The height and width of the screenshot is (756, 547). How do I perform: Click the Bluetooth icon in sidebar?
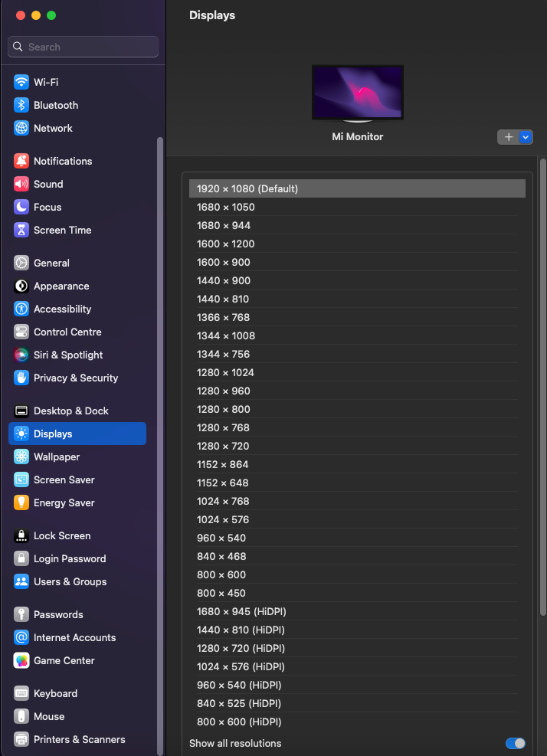pyautogui.click(x=21, y=105)
